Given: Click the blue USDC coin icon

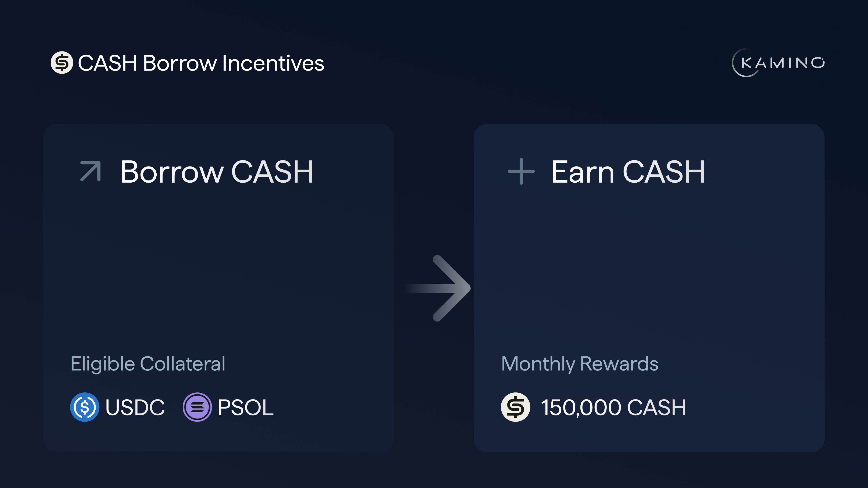Looking at the screenshot, I should coord(85,407).
